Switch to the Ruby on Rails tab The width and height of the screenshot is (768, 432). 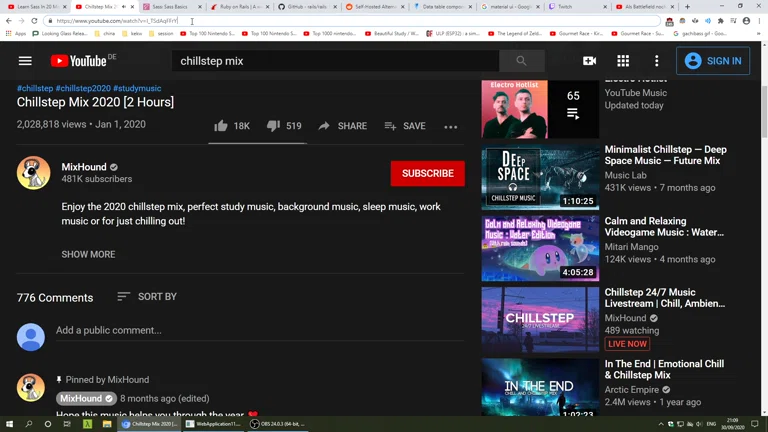[x=240, y=7]
